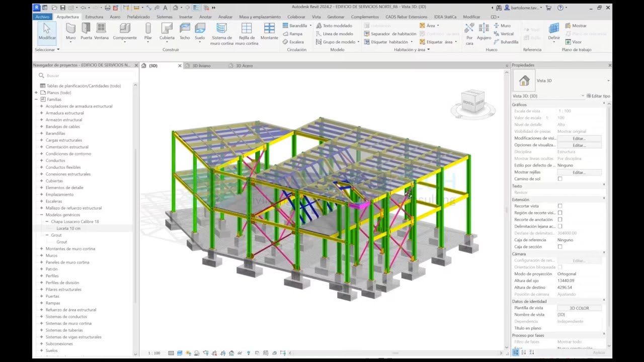Collapse Chapa Losacero Calibre 18 node
This screenshot has width=644, height=362.
47,222
